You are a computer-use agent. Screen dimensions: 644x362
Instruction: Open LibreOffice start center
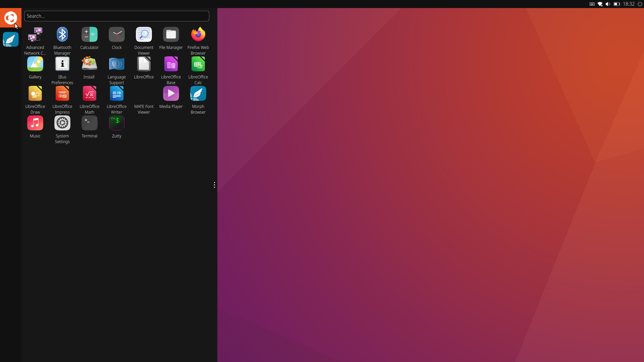coord(144,68)
